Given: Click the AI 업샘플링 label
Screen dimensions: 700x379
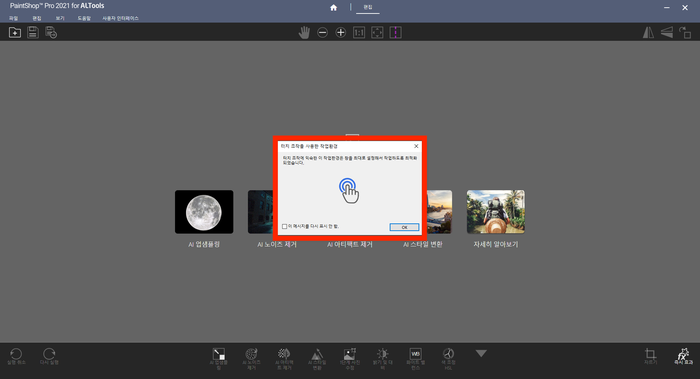Looking at the screenshot, I should click(204, 245).
